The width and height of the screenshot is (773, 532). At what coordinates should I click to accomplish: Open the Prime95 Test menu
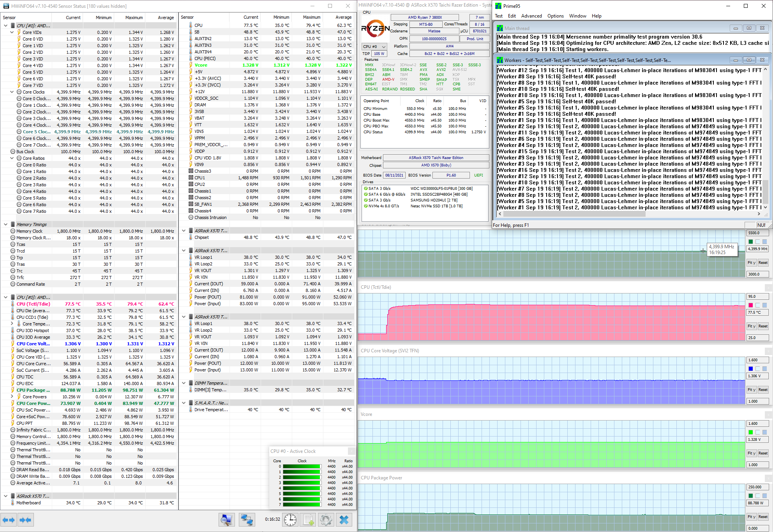498,16
